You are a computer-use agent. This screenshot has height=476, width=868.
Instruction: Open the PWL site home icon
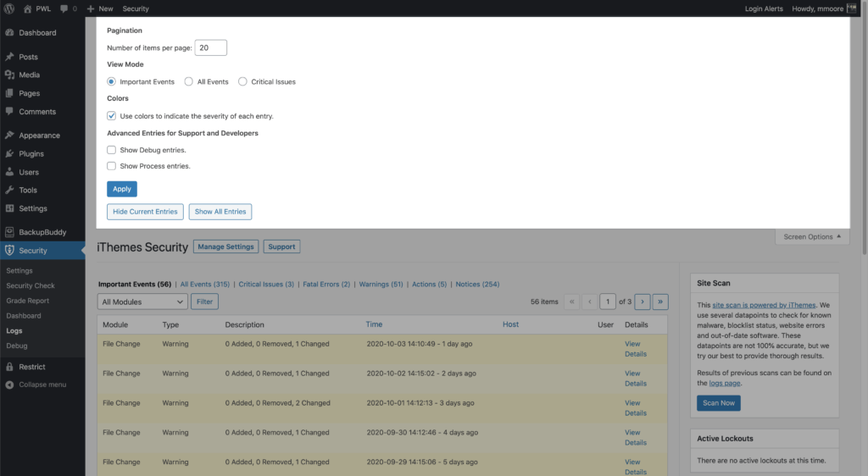pyautogui.click(x=28, y=8)
